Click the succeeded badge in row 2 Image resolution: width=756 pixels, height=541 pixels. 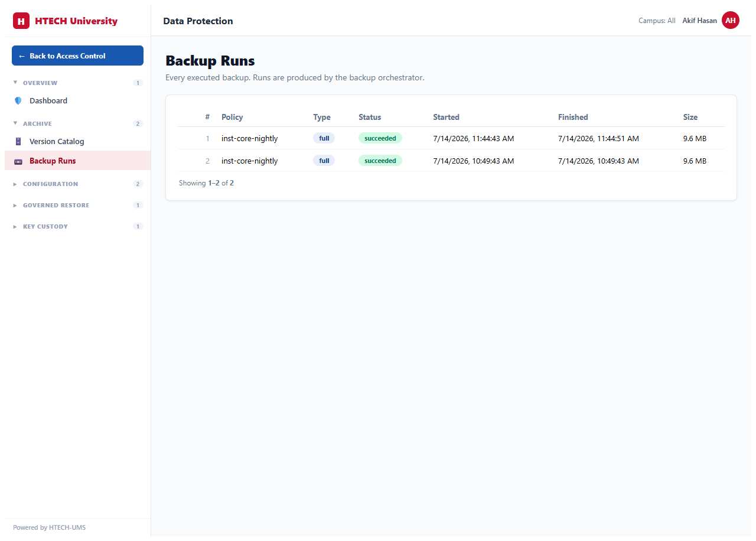(380, 161)
